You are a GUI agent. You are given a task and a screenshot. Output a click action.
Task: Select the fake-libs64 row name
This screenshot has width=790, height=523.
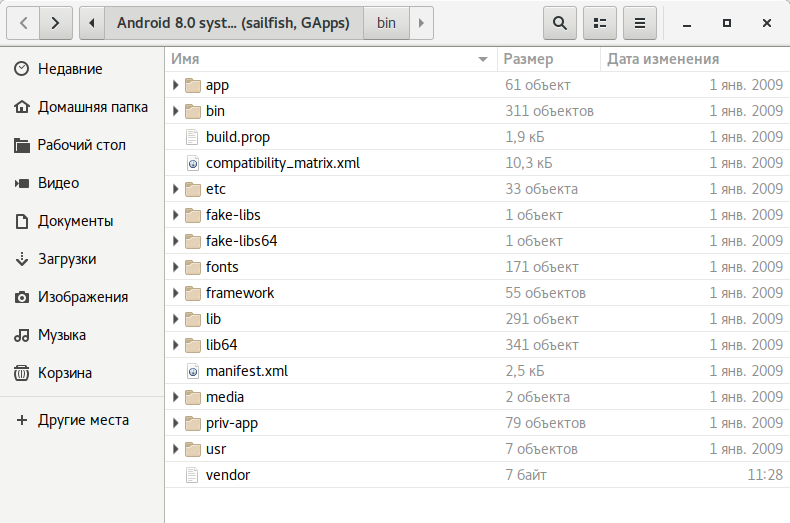[241, 241]
